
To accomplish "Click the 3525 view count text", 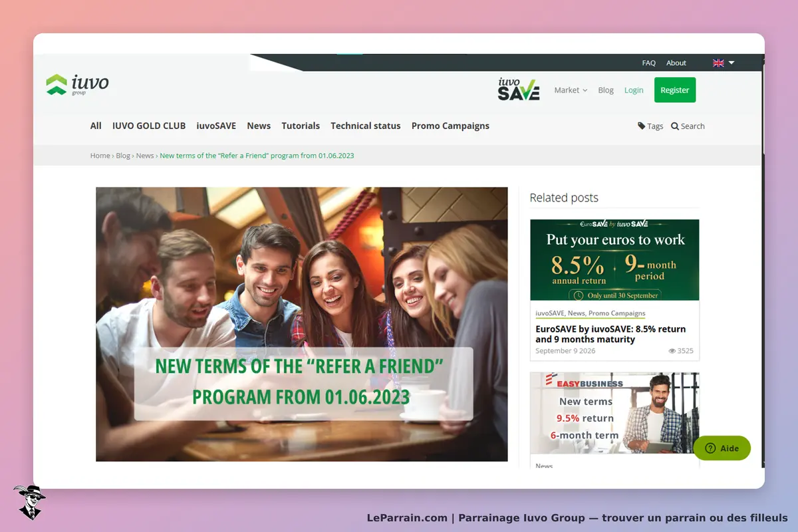I will click(686, 351).
